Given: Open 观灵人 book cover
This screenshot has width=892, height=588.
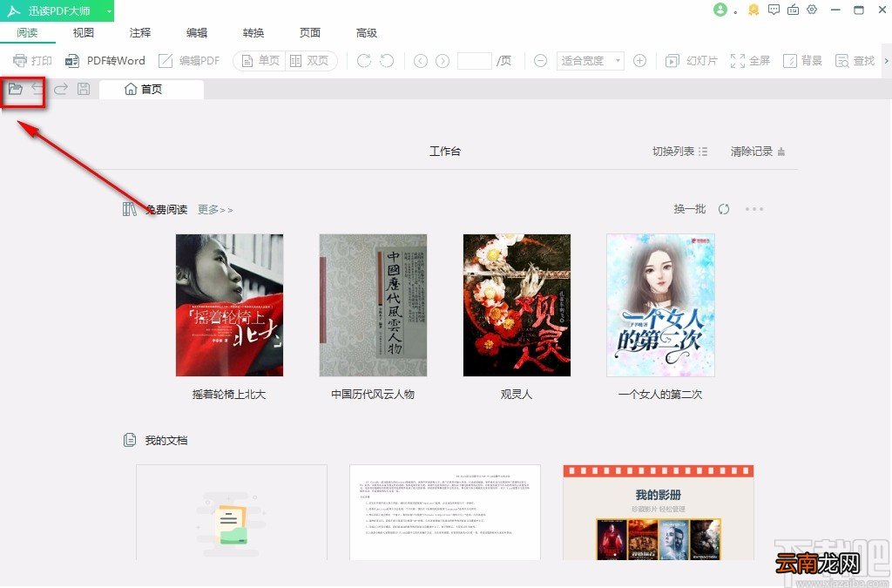Looking at the screenshot, I should tap(517, 305).
